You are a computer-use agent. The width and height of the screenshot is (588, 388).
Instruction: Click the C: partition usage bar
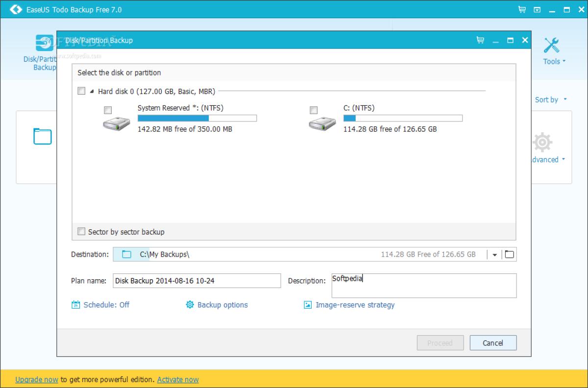coord(403,118)
